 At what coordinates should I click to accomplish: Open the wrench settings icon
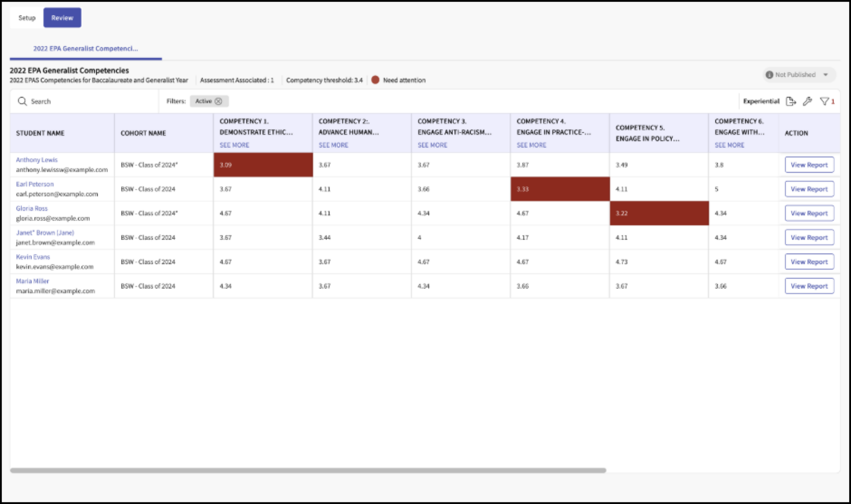click(x=808, y=101)
